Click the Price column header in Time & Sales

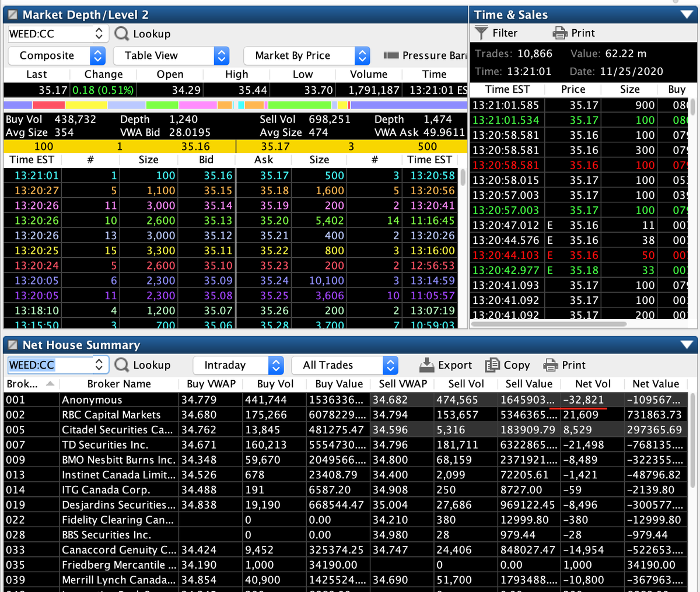pyautogui.click(x=573, y=89)
